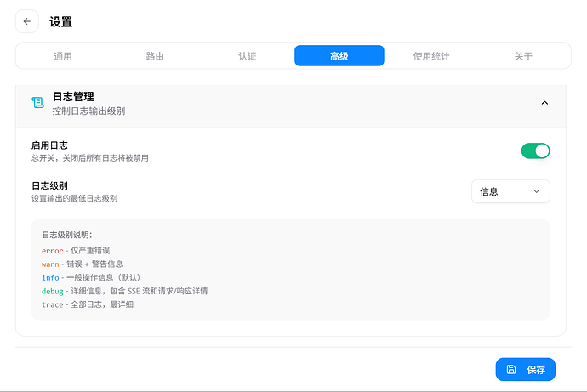This screenshot has width=587, height=392.
Task: Click the orange warn level label
Action: [x=50, y=264]
